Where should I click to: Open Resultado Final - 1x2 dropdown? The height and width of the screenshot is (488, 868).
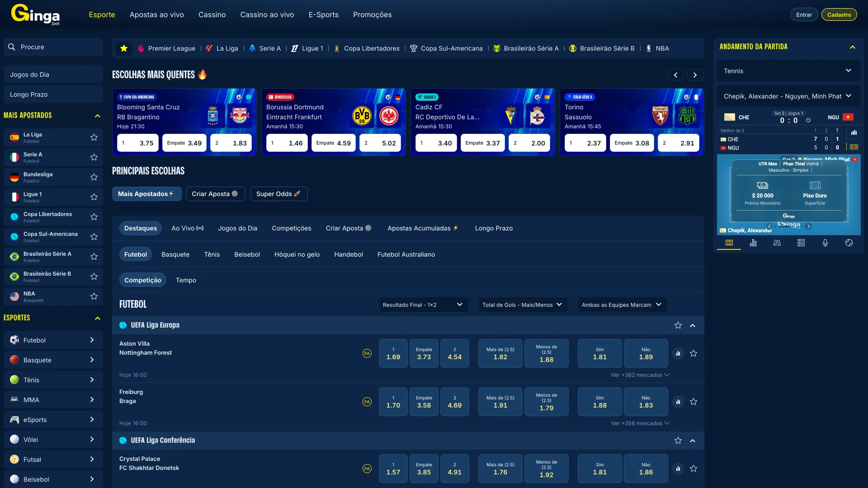coord(423,305)
